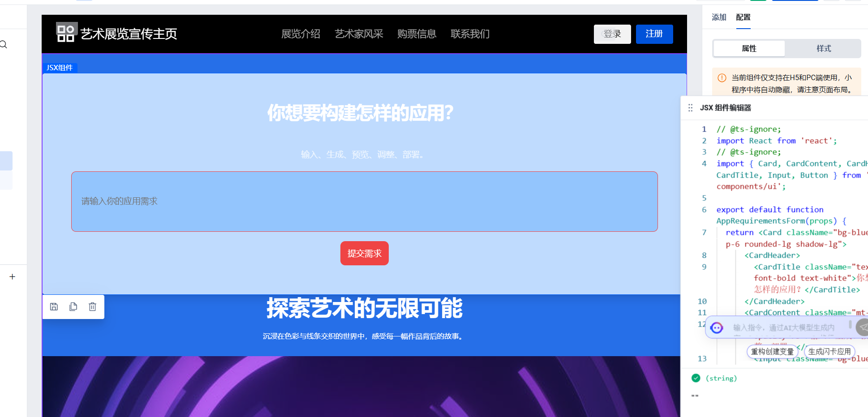
Task: Click the subtitle 输入、生成、预览、调整、部署。
Action: 364,155
